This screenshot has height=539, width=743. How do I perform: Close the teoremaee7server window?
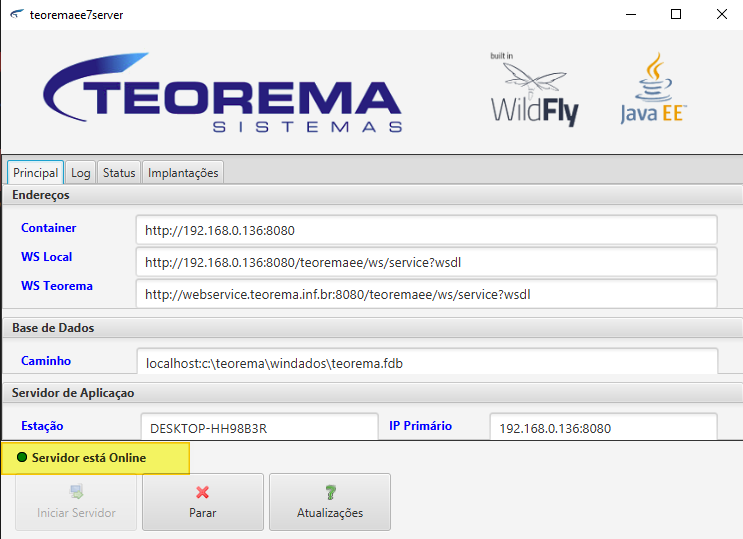[x=722, y=14]
